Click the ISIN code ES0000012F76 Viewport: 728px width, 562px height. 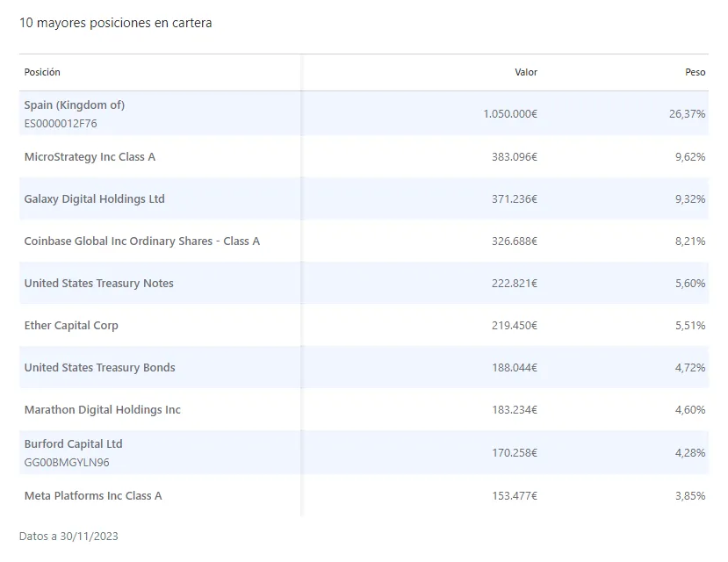tap(61, 124)
